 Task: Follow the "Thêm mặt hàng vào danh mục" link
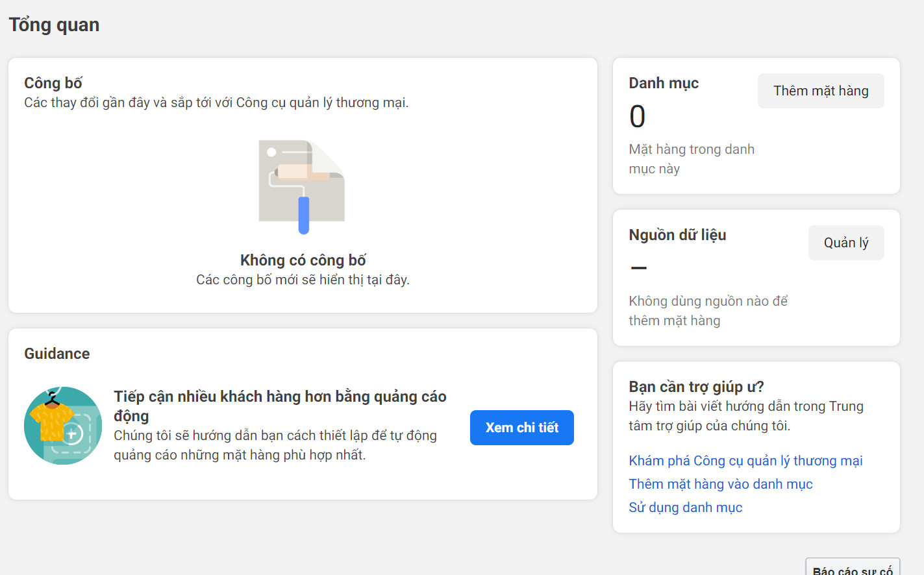click(721, 484)
